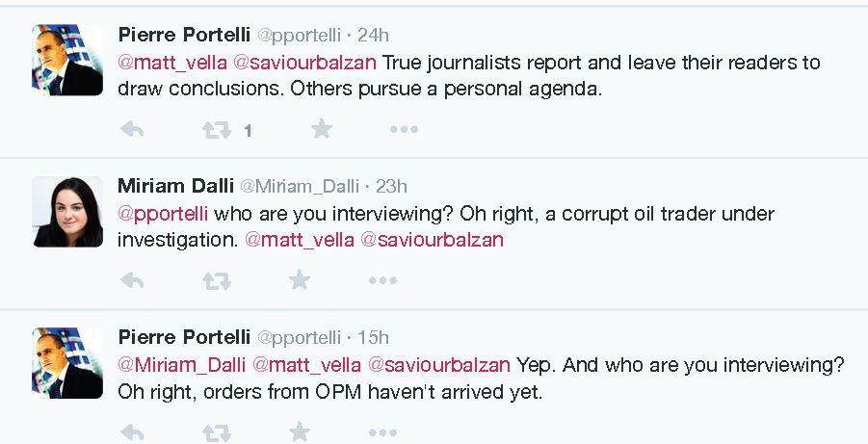The width and height of the screenshot is (868, 444).
Task: Click the @pportelli mention in Dalli's tweet
Action: [163, 213]
